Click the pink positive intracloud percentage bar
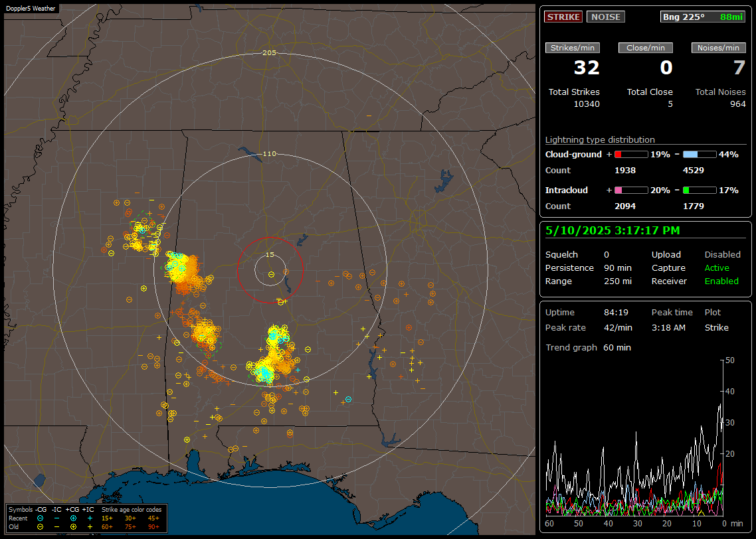The image size is (756, 539). (631, 191)
